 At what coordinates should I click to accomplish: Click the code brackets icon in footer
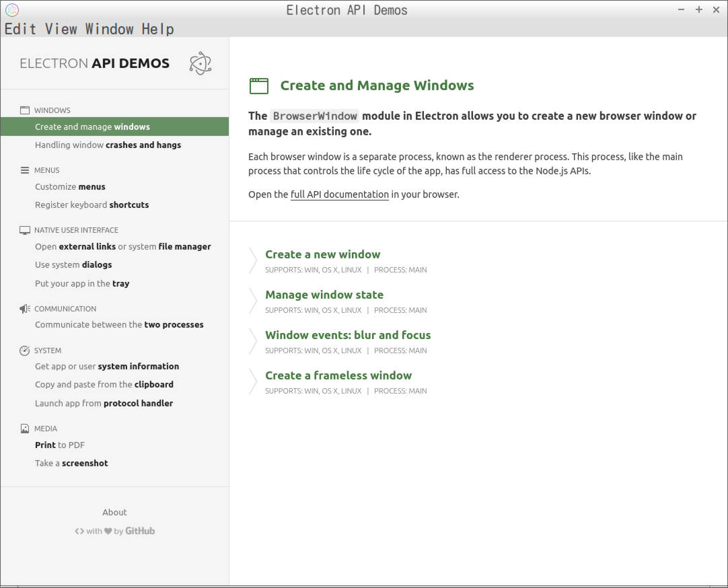click(x=79, y=531)
